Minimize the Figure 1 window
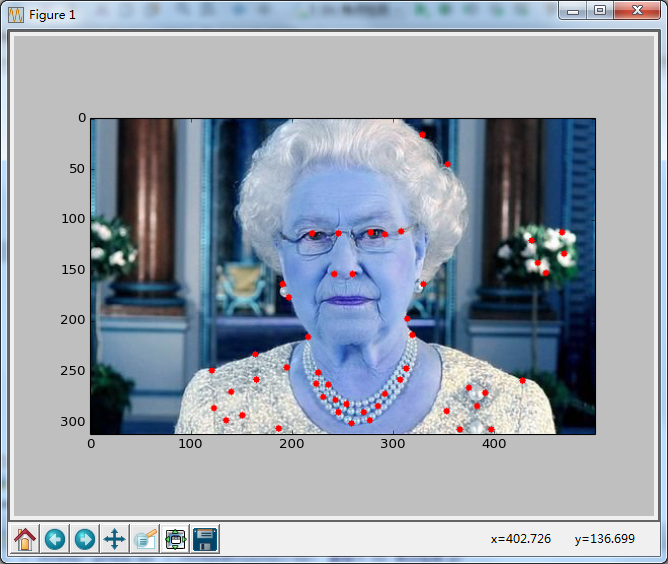This screenshot has height=564, width=668. coord(573,10)
